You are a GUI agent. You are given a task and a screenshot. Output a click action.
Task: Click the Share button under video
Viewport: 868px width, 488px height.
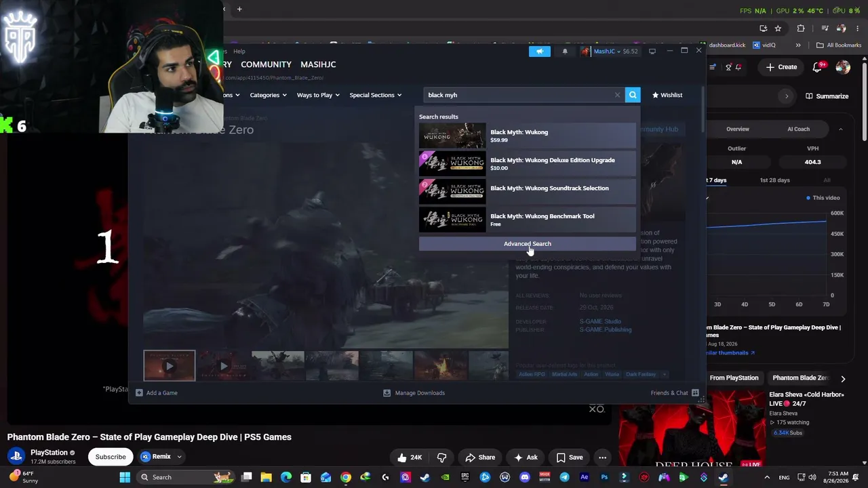click(x=480, y=457)
